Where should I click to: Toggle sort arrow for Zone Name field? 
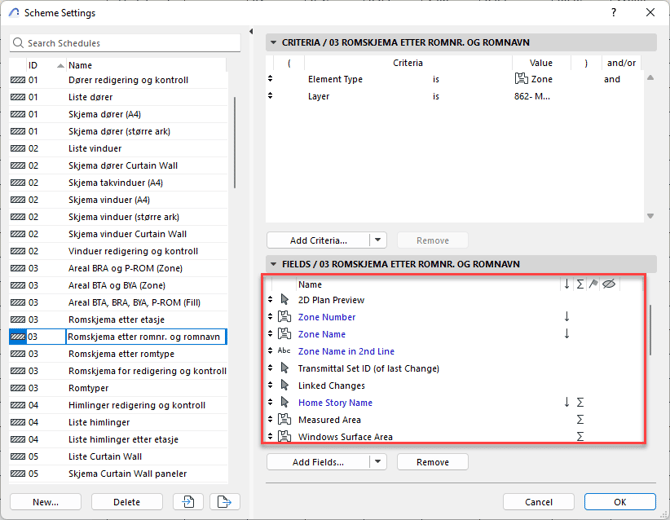(x=567, y=334)
